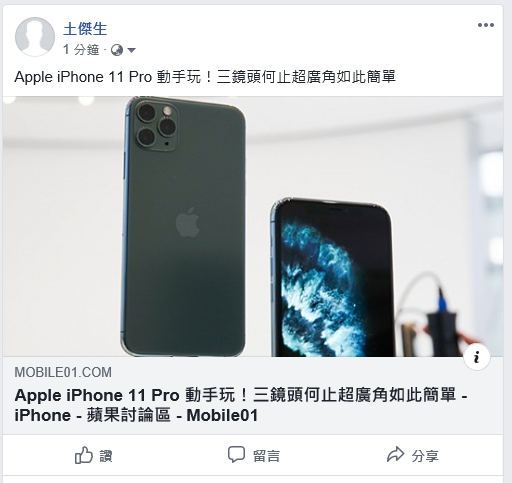Viewport: 512px width, 483px height.
Task: Click the 讚 label to like post
Action: 106,456
